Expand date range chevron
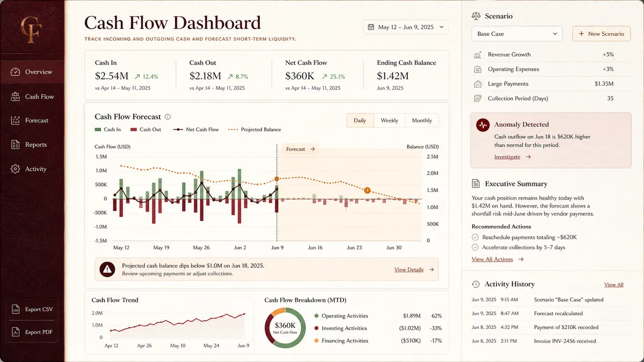The height and width of the screenshot is (362, 644). (x=441, y=27)
